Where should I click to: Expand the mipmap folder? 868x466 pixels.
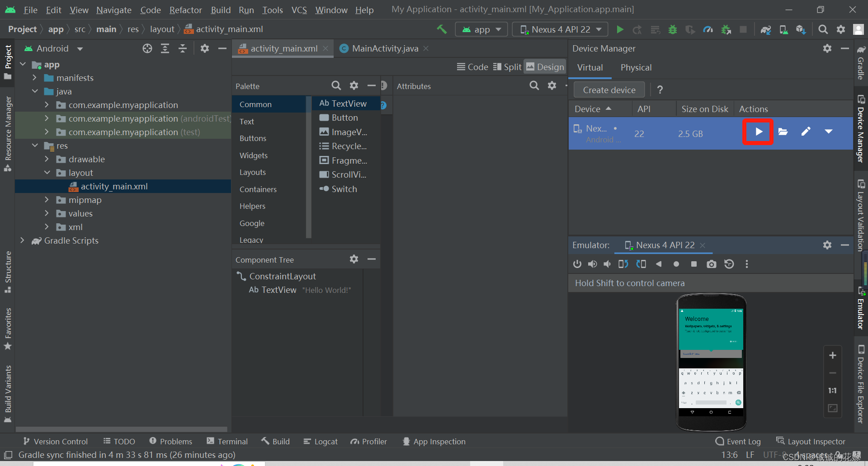coord(47,200)
